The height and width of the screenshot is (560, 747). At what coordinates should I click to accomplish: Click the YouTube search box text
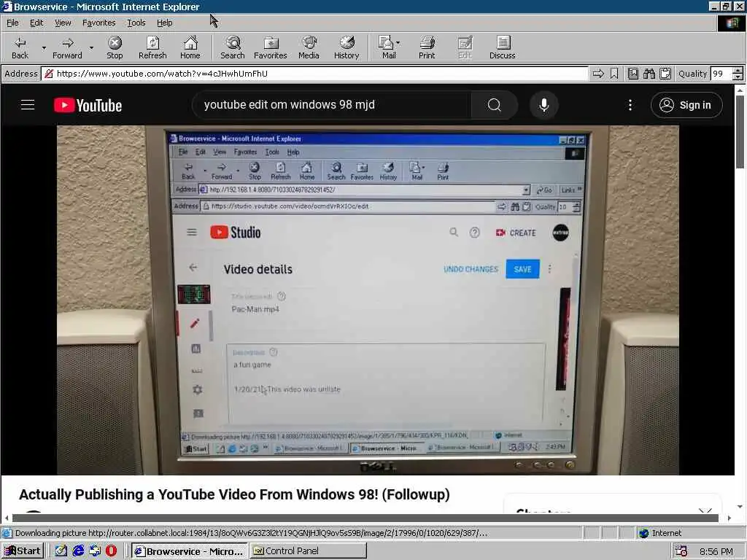(289, 105)
